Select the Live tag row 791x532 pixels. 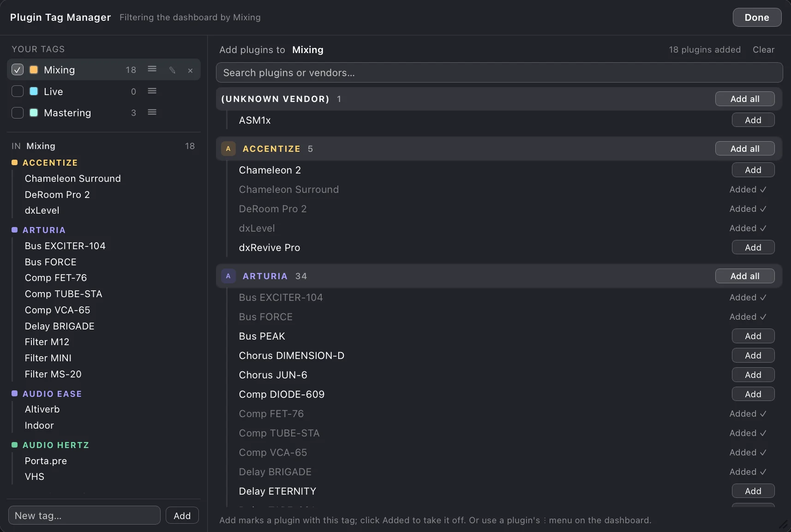click(104, 91)
